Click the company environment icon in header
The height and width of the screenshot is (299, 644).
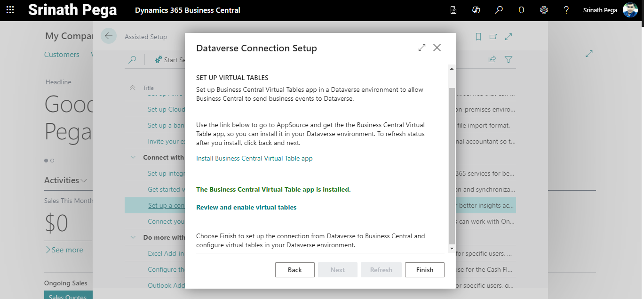coord(453,10)
